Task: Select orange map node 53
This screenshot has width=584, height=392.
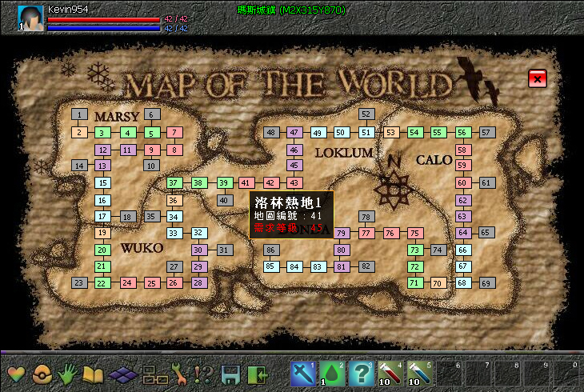Action: point(391,132)
